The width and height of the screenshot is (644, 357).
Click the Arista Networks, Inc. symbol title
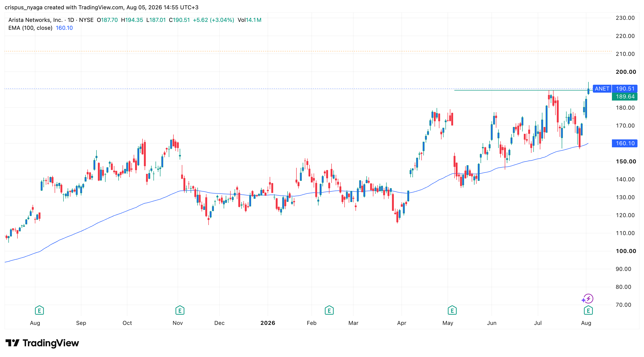36,20
